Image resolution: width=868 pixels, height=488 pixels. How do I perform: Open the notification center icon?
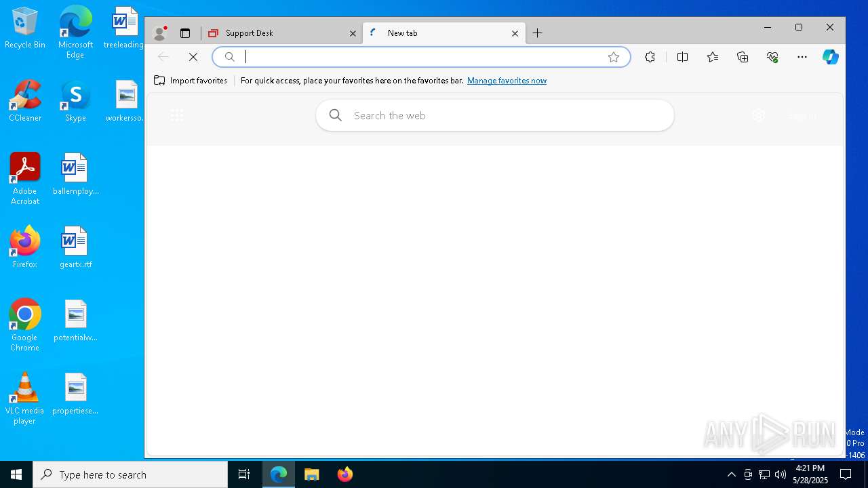coord(846,474)
